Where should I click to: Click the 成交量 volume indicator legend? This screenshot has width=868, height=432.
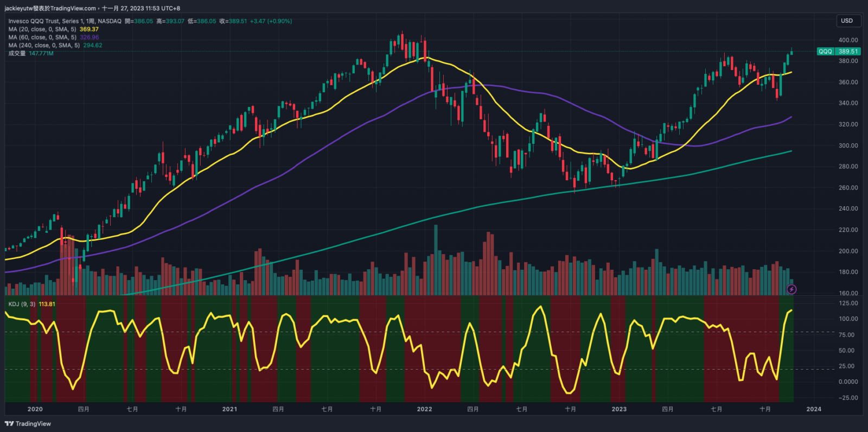coord(17,54)
